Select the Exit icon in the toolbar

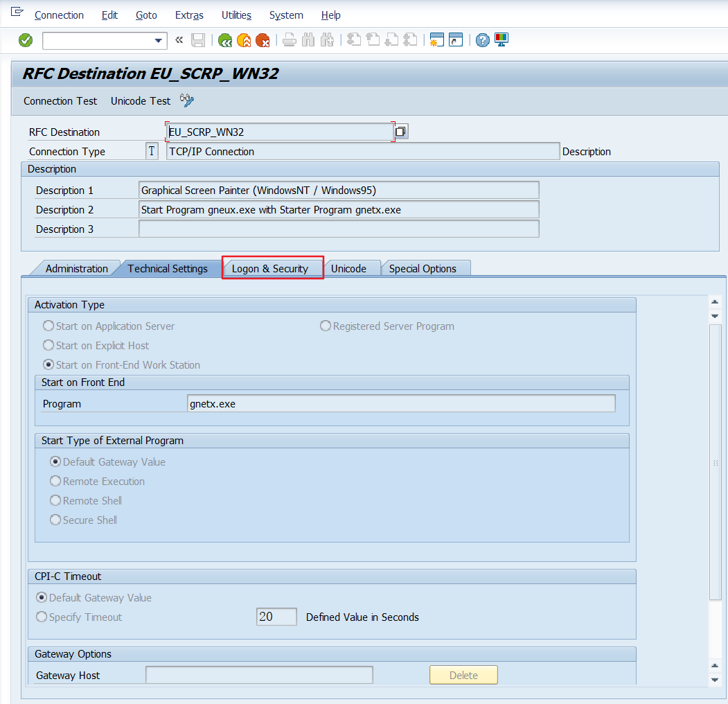244,39
